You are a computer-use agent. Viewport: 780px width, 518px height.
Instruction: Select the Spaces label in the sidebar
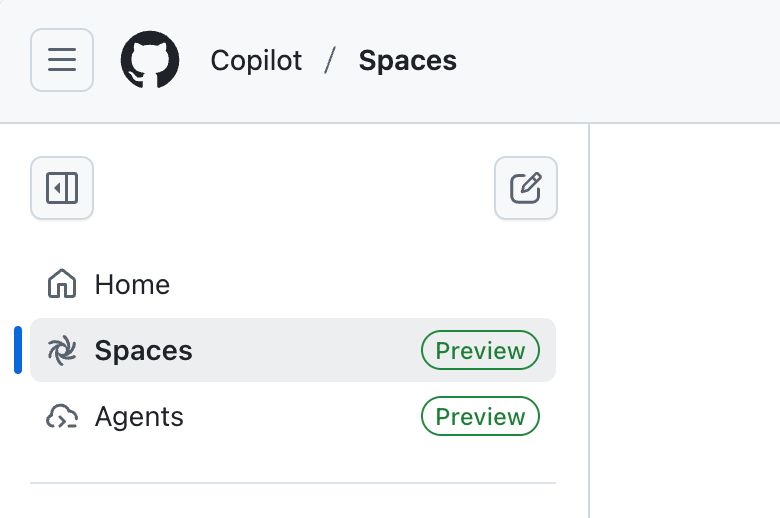pos(143,350)
